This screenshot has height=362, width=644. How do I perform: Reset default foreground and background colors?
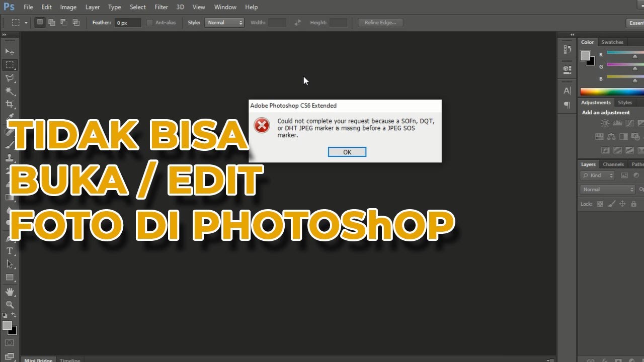(5, 315)
